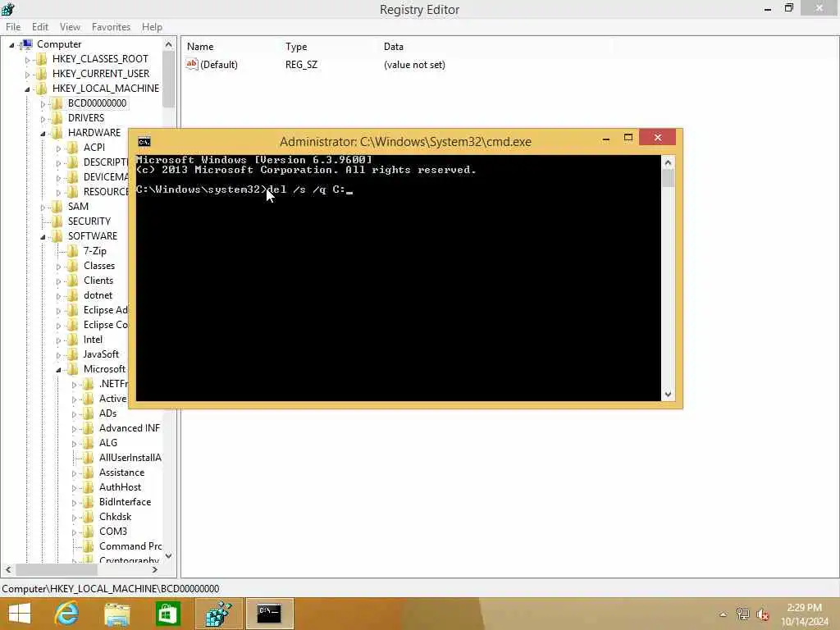Image resolution: width=840 pixels, height=630 pixels.
Task: Select the Chkdsk key
Action: pos(115,517)
